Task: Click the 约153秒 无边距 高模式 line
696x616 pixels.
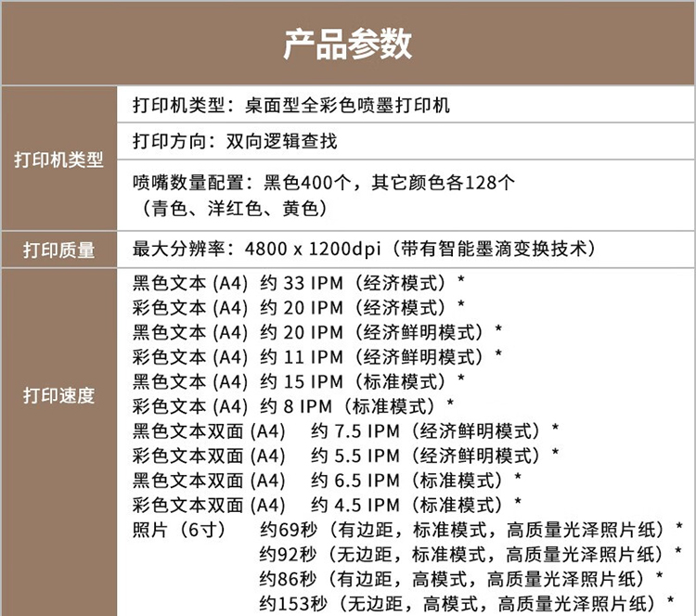Action: coord(467,604)
